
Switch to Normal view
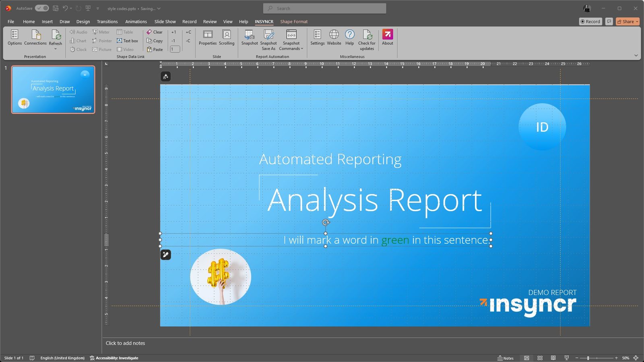(526, 358)
